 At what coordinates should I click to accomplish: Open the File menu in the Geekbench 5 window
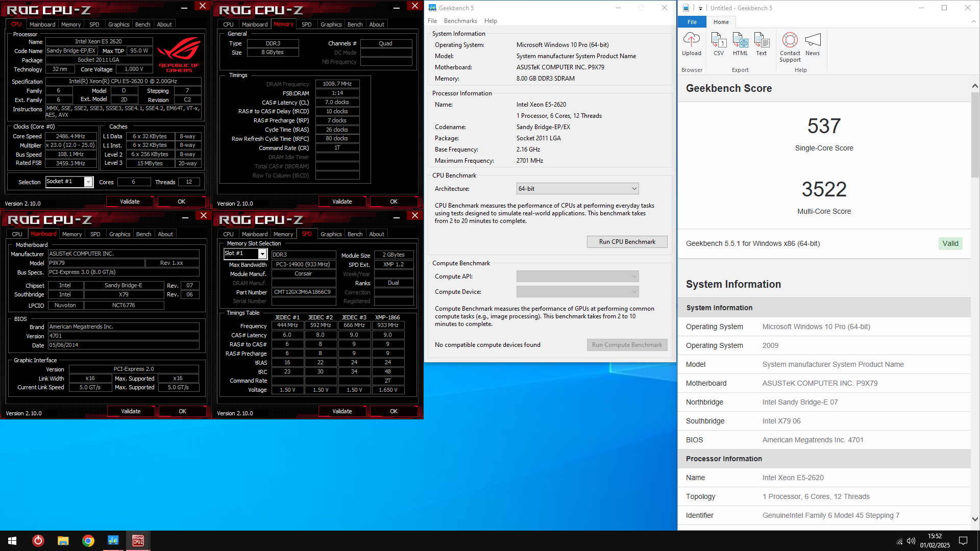pyautogui.click(x=432, y=21)
